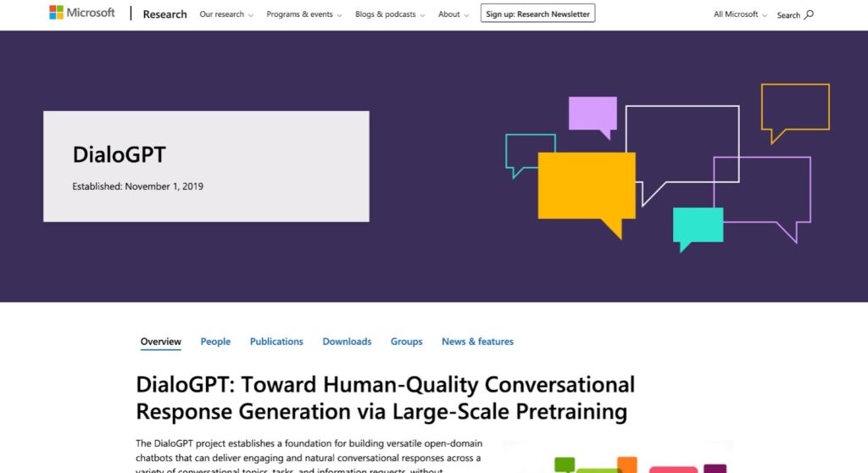Click the large yellow speech bubble

pos(586,186)
